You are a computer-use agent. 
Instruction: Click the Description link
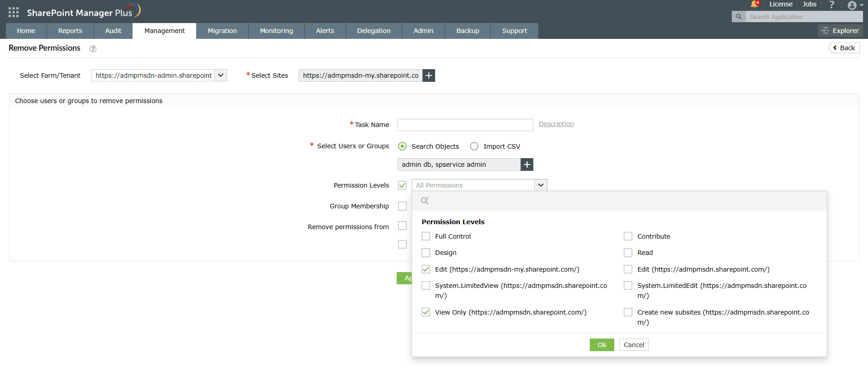(x=556, y=124)
